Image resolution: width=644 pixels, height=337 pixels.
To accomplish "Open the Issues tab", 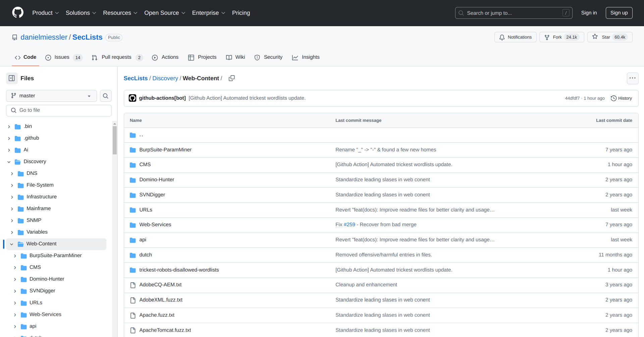I will click(64, 57).
